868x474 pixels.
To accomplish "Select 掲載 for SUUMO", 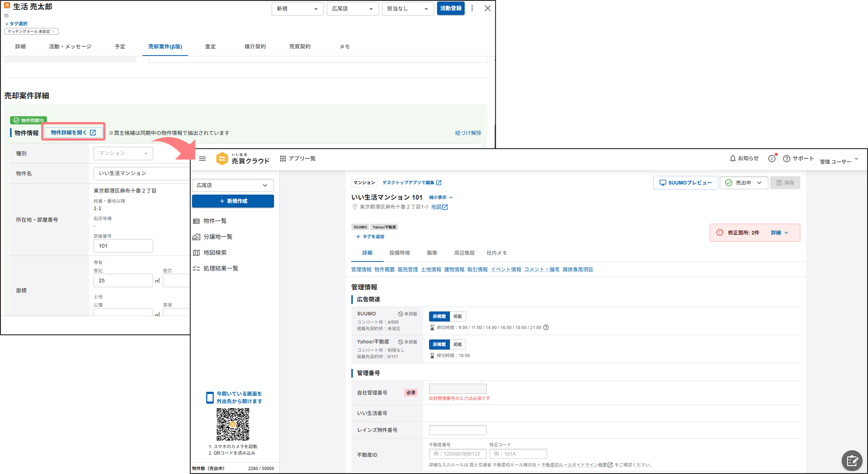I will point(457,316).
